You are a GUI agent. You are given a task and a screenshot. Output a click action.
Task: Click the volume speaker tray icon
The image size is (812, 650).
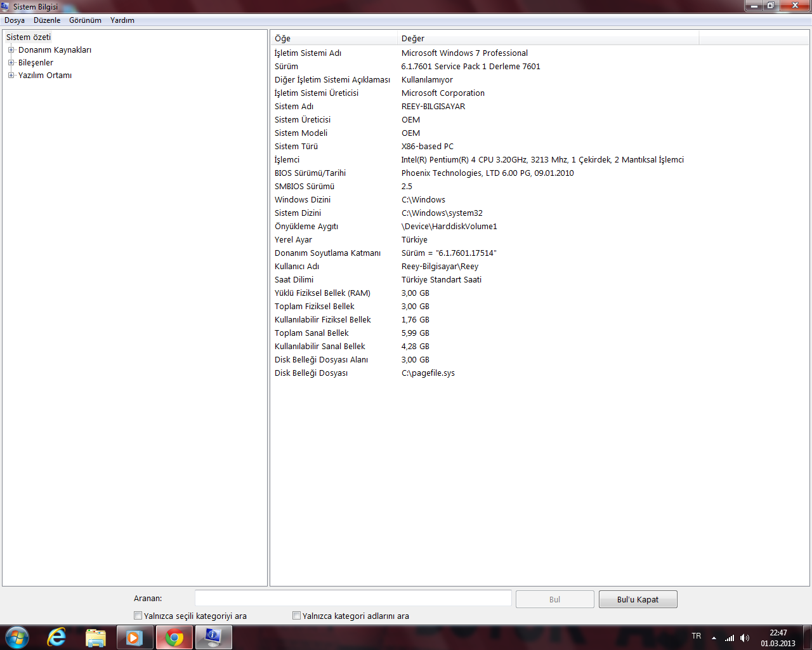[745, 638]
